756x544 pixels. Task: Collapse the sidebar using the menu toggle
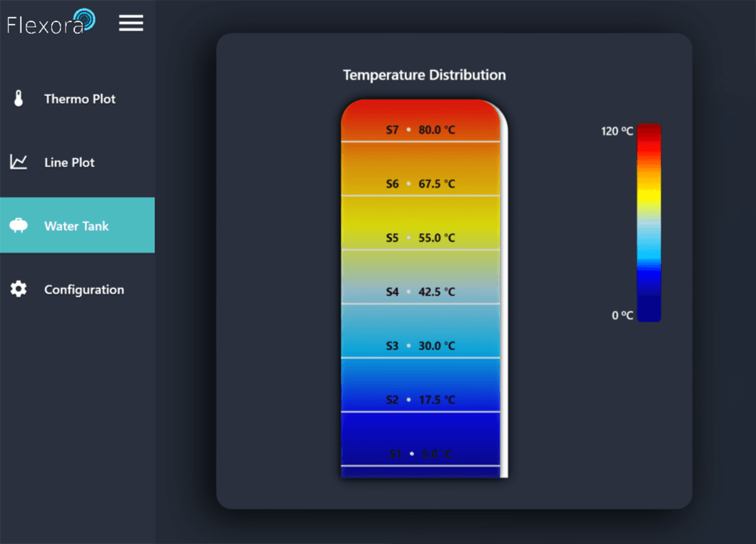tap(130, 23)
